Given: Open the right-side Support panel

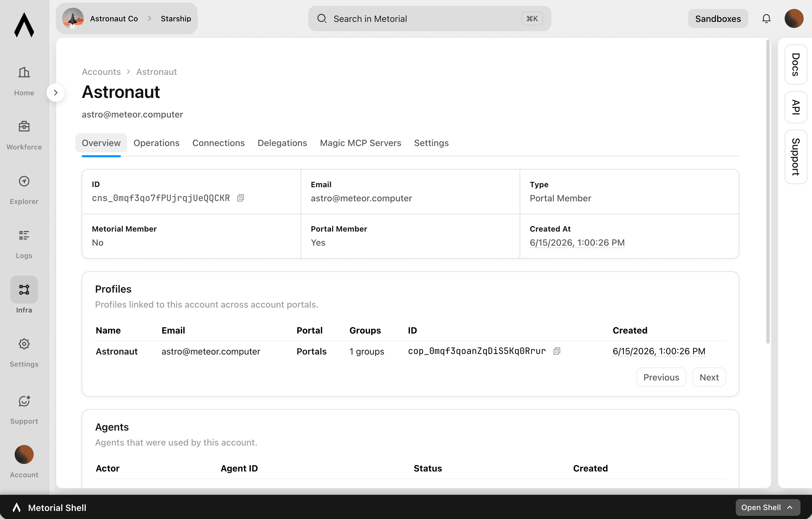Looking at the screenshot, I should [x=796, y=157].
